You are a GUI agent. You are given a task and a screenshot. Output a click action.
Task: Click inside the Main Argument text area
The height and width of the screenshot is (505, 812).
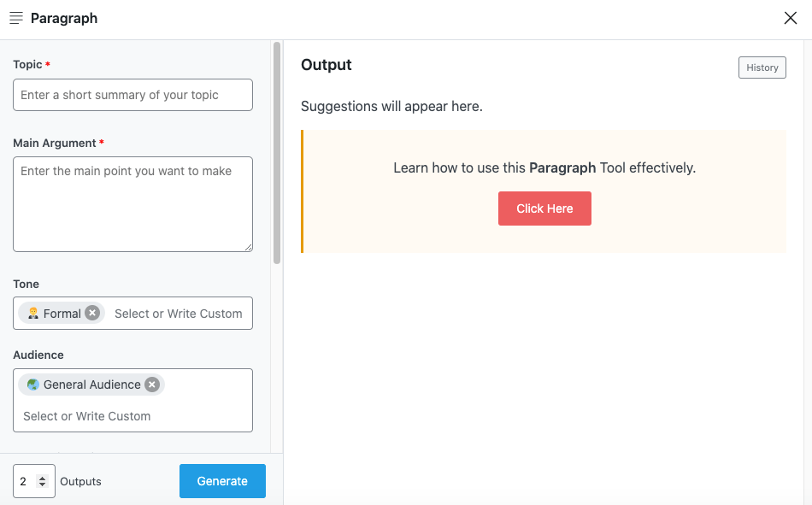click(x=132, y=203)
